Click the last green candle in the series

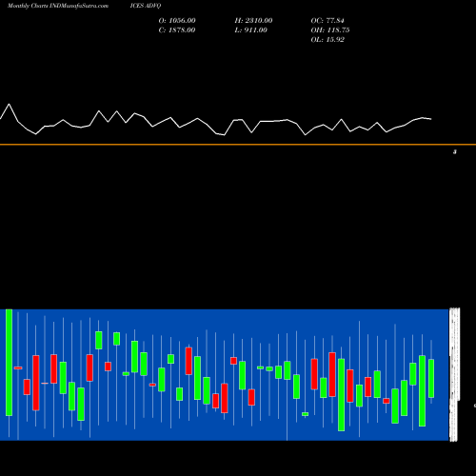(431, 378)
